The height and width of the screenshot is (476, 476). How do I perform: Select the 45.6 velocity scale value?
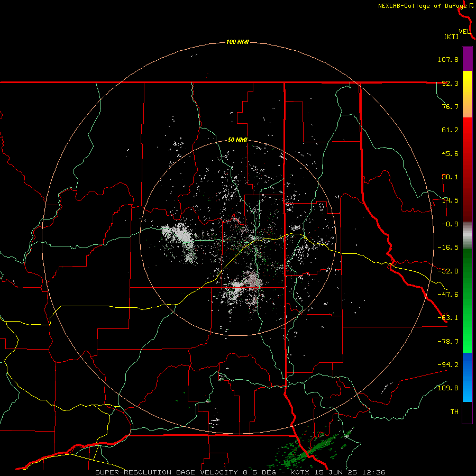450,153
